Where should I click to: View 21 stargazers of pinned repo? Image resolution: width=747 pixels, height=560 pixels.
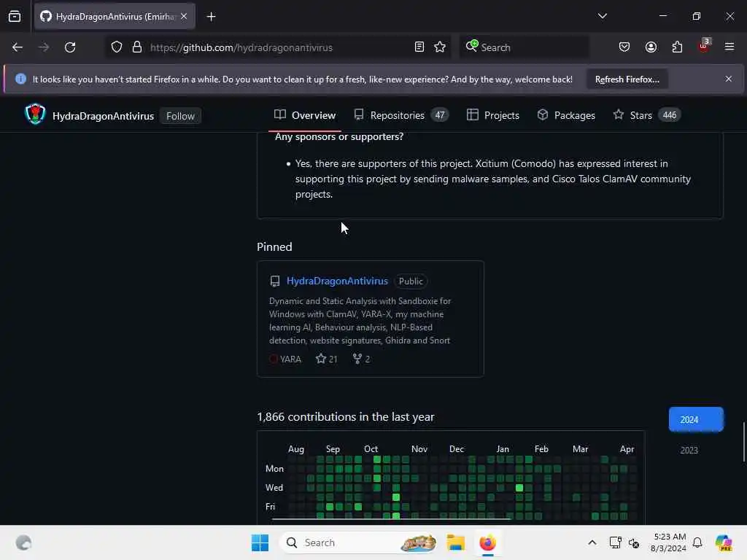tap(326, 359)
